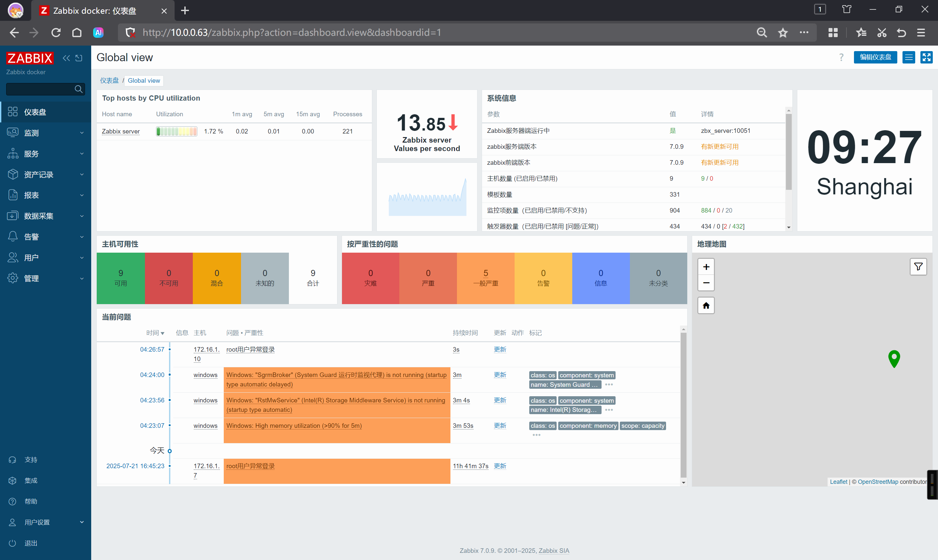Image resolution: width=938 pixels, height=560 pixels.
Task: Sort problems by 时间 column header
Action: pos(155,333)
